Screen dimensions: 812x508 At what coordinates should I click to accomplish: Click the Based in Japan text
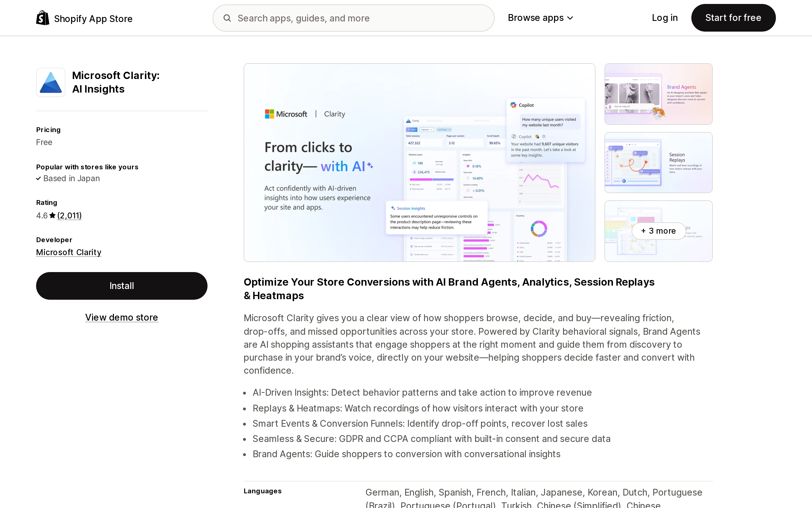coord(71,178)
